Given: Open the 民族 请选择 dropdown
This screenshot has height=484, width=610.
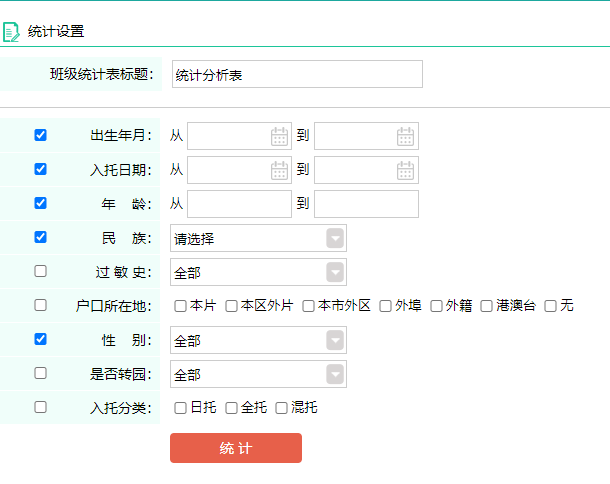Looking at the screenshot, I should pos(258,238).
